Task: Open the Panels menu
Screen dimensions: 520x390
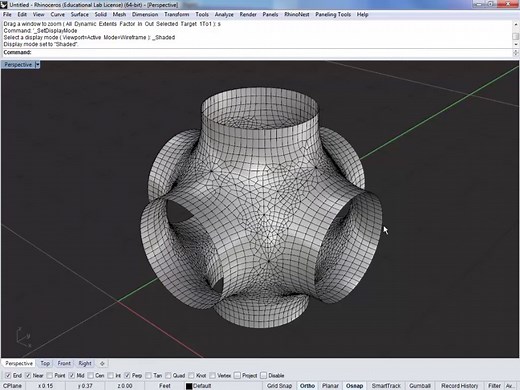Action: [x=270, y=14]
